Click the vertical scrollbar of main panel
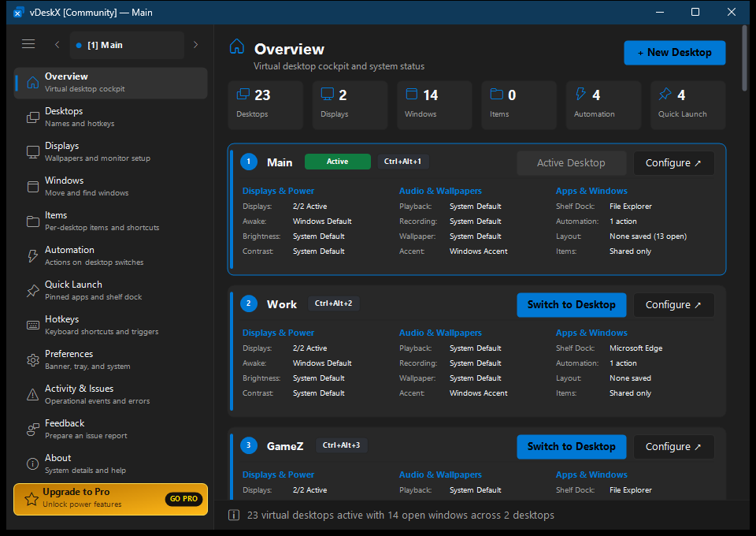This screenshot has width=756, height=536. [744, 58]
